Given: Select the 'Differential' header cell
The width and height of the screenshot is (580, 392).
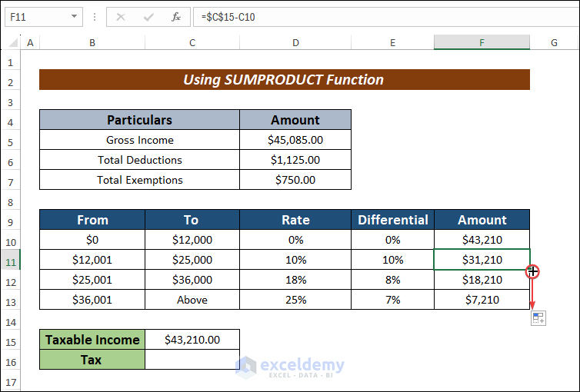Looking at the screenshot, I should [392, 220].
